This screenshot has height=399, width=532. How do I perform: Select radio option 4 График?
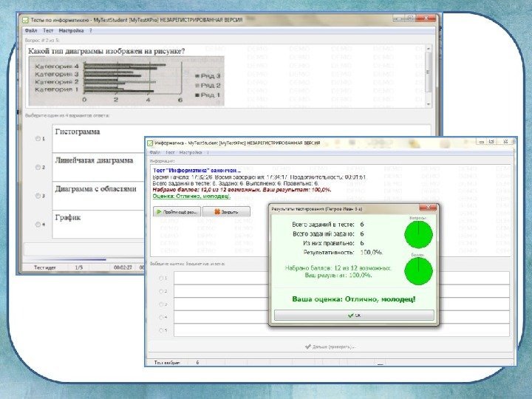pos(38,225)
